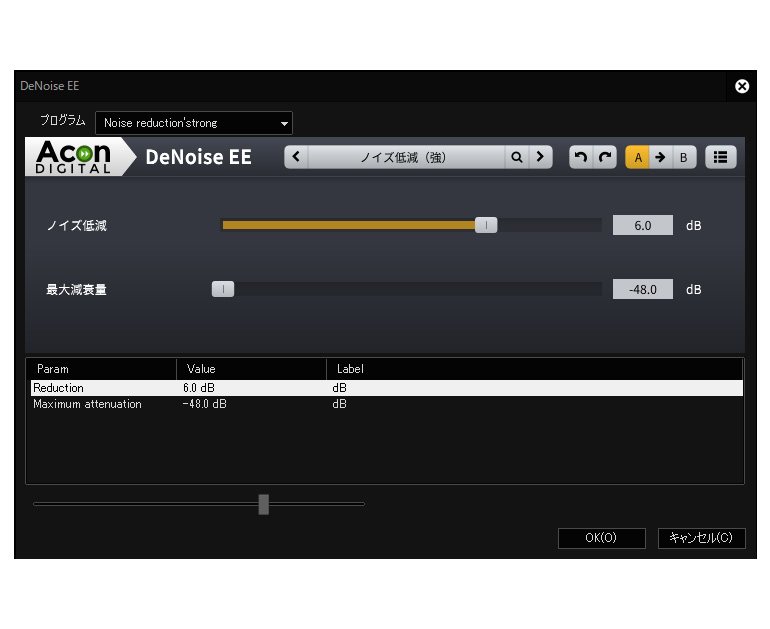Open the ノイズ低減（強） preset name box
The image size is (770, 629).
[x=406, y=157]
